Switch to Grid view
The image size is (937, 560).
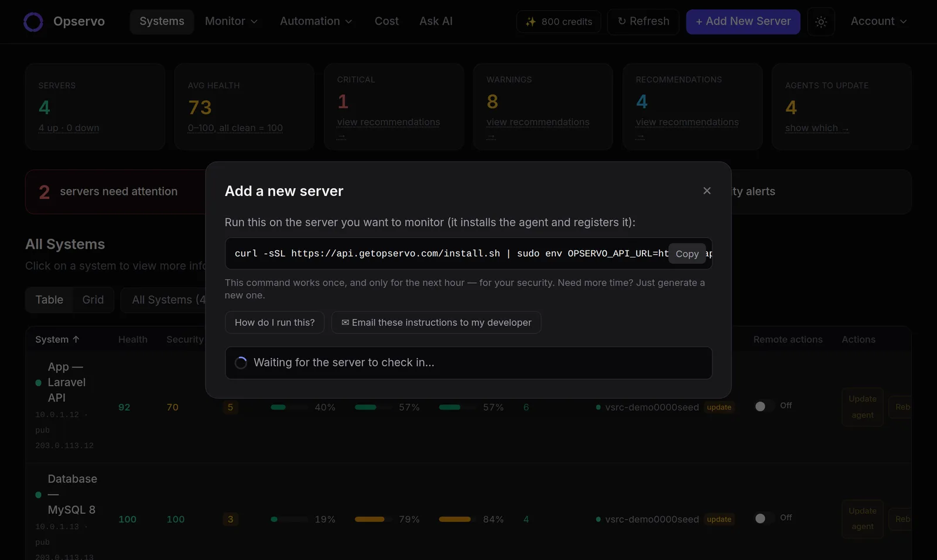coord(93,300)
